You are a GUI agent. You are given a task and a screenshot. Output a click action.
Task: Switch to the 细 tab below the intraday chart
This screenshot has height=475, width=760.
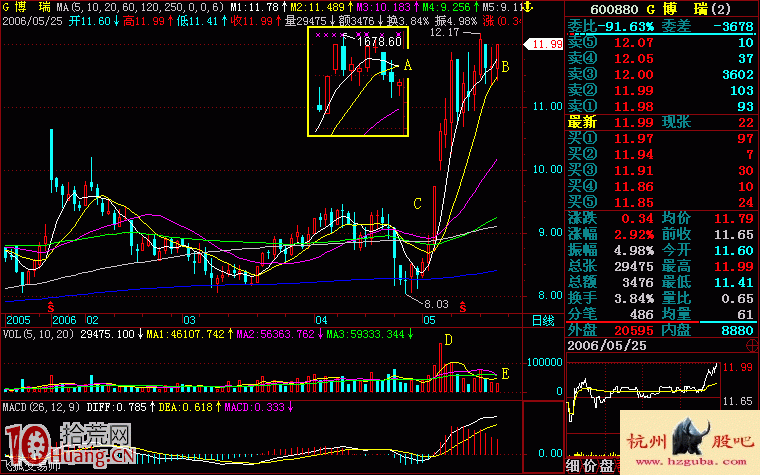pos(574,466)
